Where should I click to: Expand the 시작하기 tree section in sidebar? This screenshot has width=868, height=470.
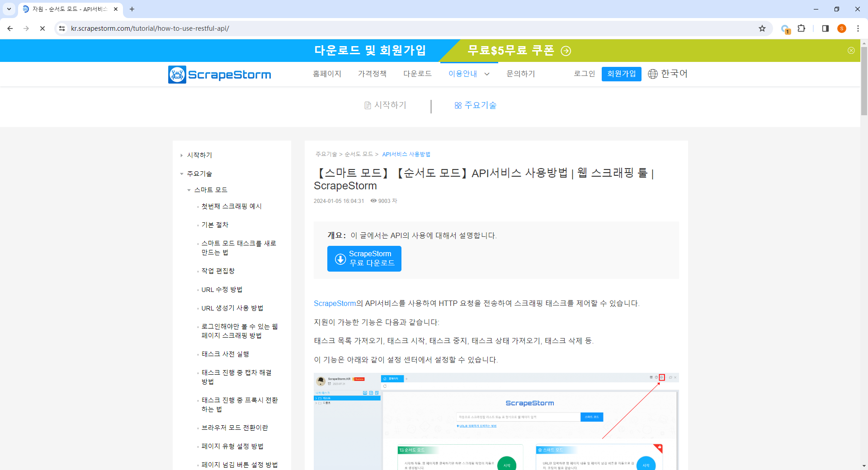pyautogui.click(x=182, y=155)
